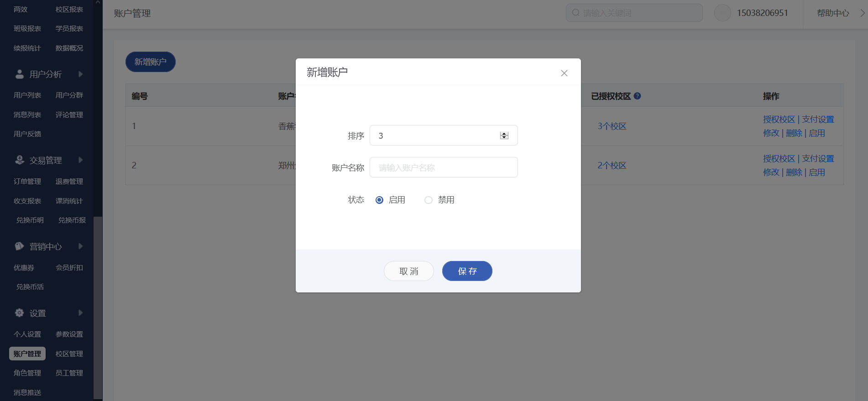Screen dimensions: 868x401
Task: Click the right chevron next to 帮助中心
Action: [863, 13]
